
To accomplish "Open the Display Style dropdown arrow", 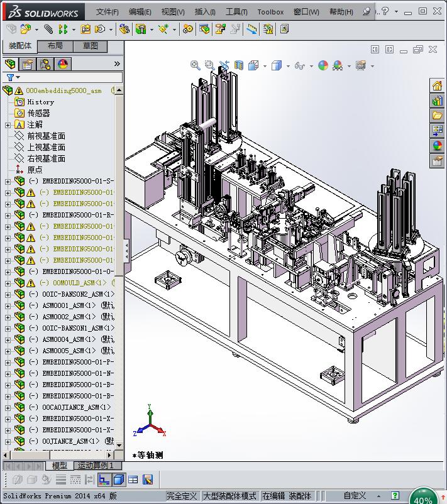I will pyautogui.click(x=288, y=66).
